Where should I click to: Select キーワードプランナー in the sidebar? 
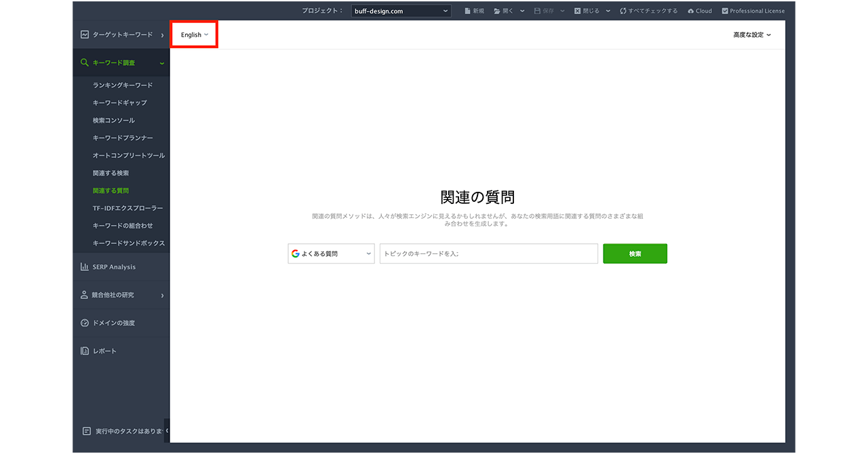click(x=124, y=138)
